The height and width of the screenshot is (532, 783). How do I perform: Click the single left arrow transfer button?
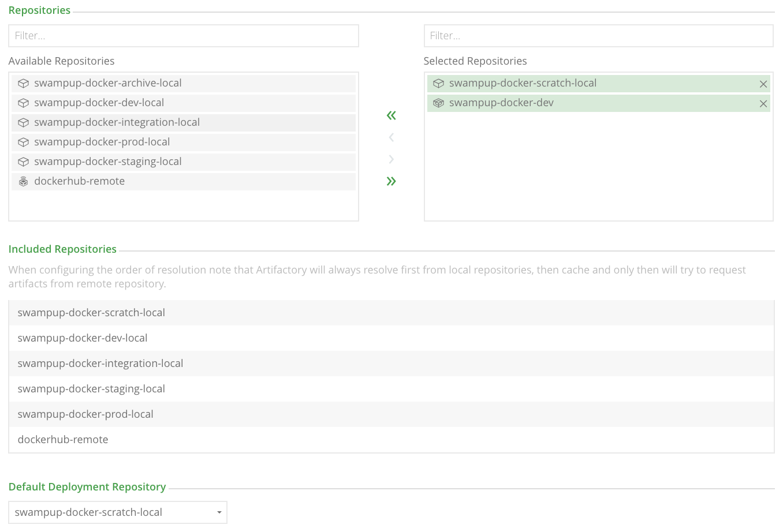pos(391,137)
